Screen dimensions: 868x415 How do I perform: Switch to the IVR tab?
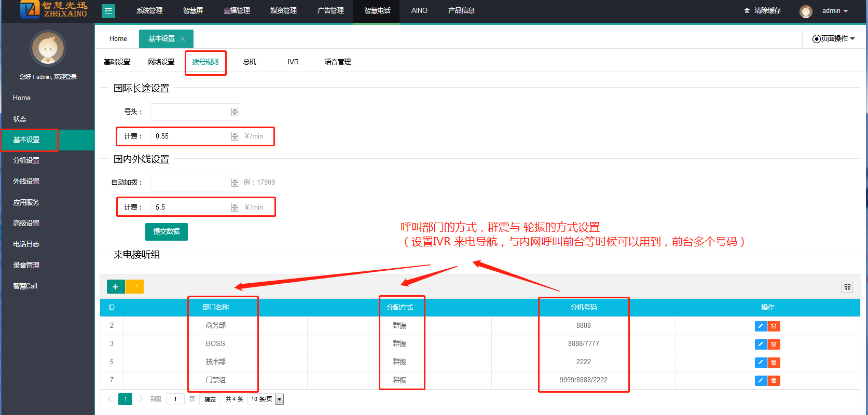pyautogui.click(x=293, y=62)
